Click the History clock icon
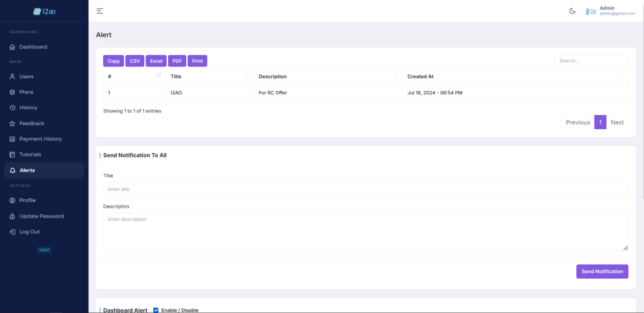This screenshot has height=313, width=644. [12, 108]
